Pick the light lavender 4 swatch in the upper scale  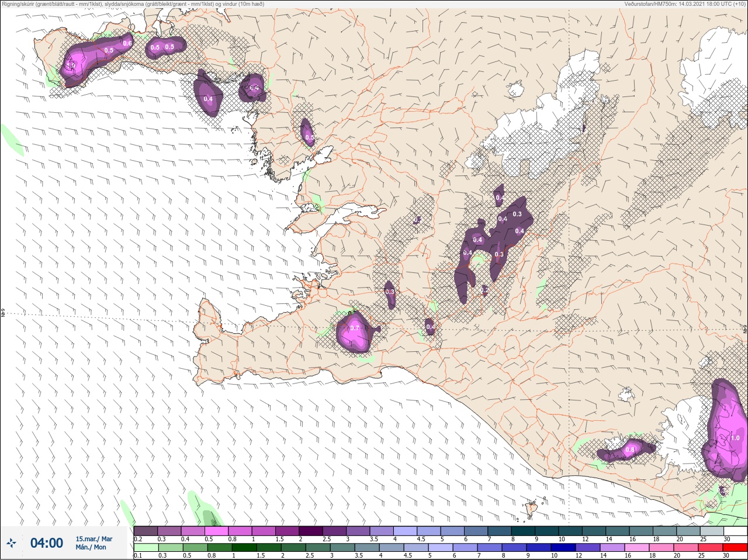pos(406,531)
